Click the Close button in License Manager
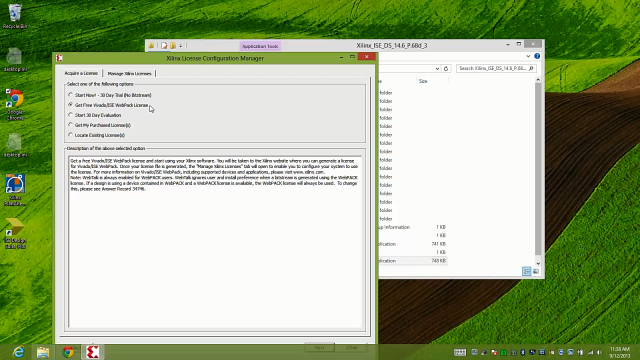The image size is (640, 360). coord(352,347)
